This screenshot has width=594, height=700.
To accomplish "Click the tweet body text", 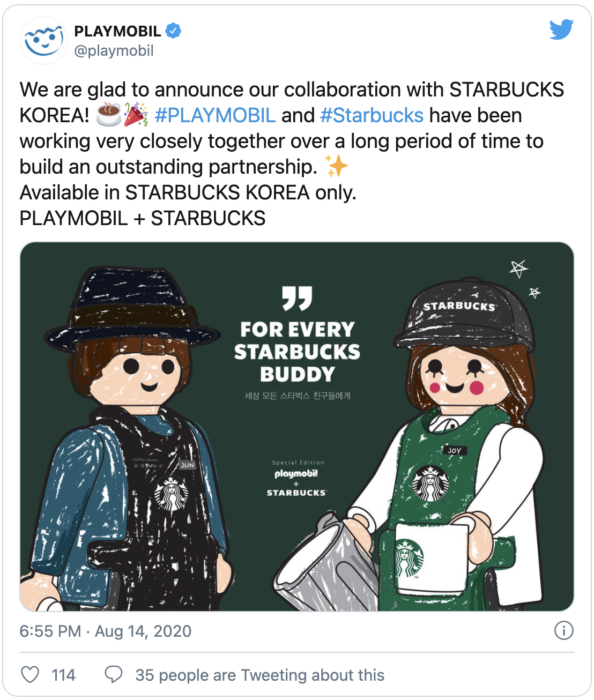I will [292, 154].
